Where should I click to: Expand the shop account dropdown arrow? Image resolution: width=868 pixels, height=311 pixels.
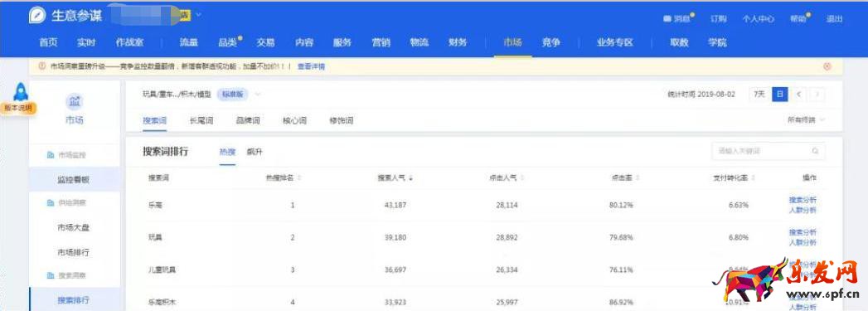pyautogui.click(x=198, y=14)
